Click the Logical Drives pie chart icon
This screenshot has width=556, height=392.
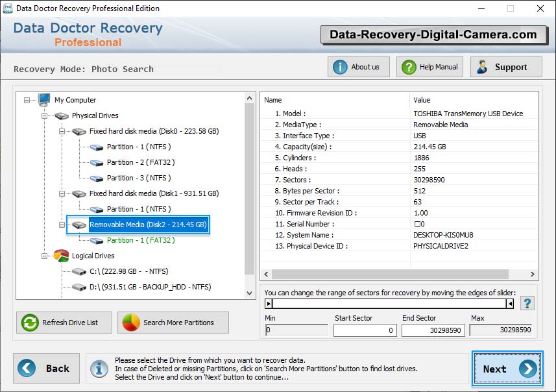coord(62,256)
